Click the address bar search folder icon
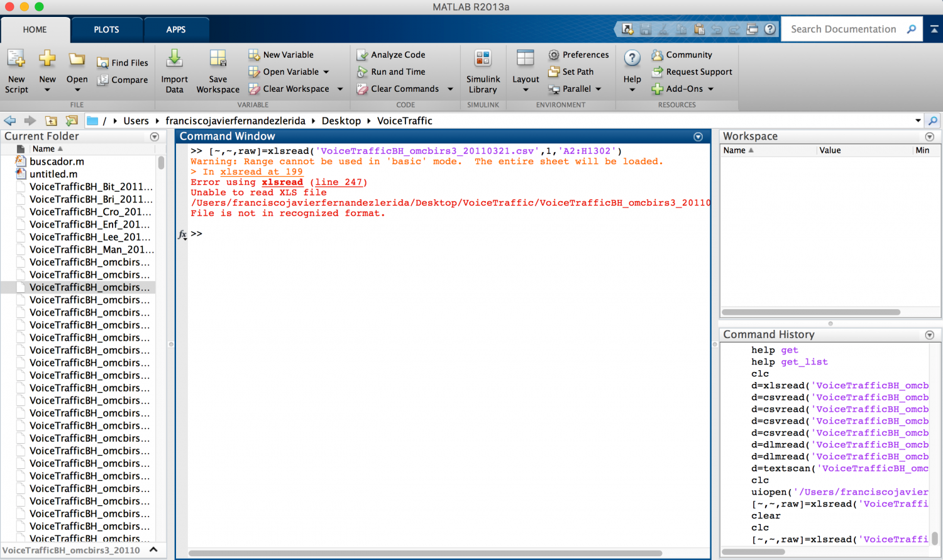The width and height of the screenshot is (943, 560). point(933,121)
